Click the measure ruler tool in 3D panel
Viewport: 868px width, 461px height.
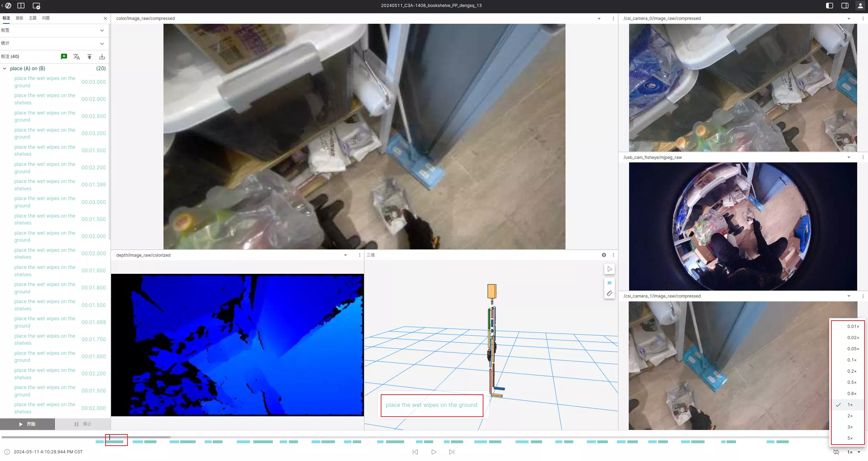pyautogui.click(x=609, y=294)
